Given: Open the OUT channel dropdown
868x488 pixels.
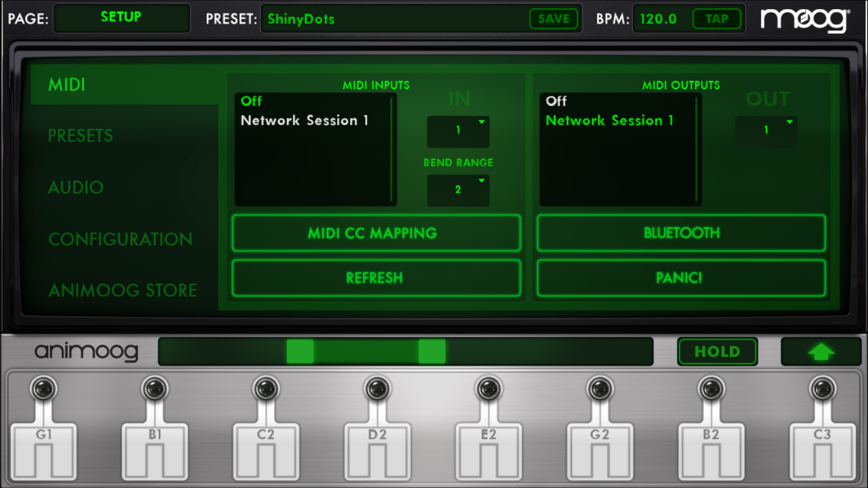Looking at the screenshot, I should click(766, 131).
